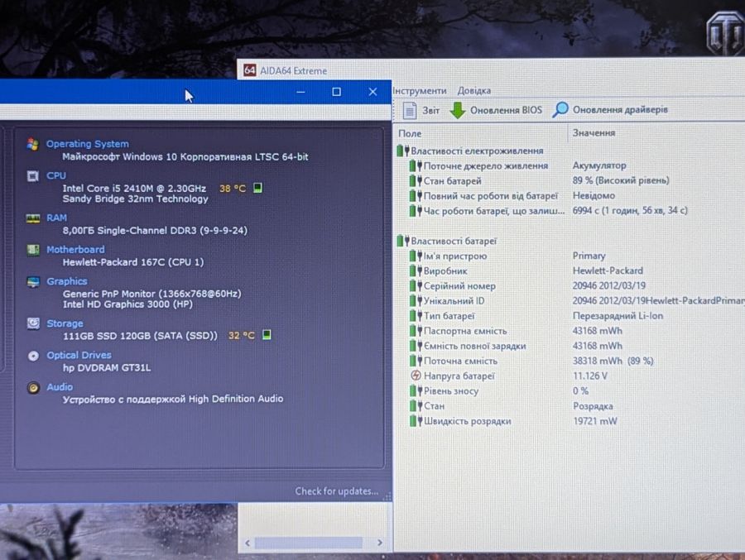The height and width of the screenshot is (560, 745).
Task: Click the AIDA64 Extreme title bar logo
Action: coord(250,70)
